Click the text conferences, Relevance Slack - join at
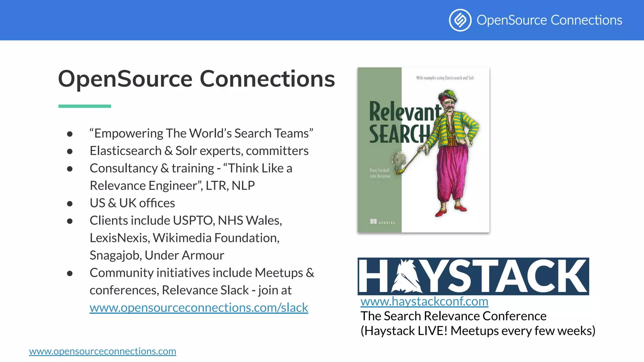This screenshot has width=644, height=362. (191, 290)
